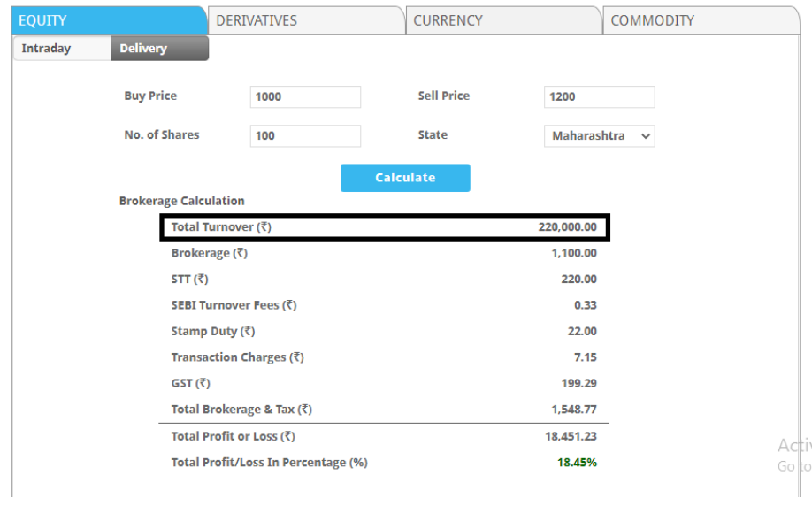Select the STT value 220.00
812x506 pixels.
(578, 280)
